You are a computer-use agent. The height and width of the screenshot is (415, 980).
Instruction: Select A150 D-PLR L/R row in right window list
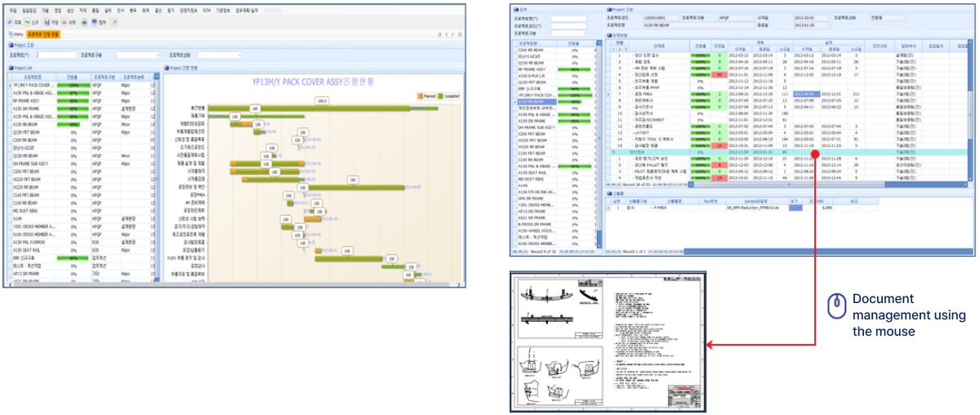pyautogui.click(x=555, y=74)
